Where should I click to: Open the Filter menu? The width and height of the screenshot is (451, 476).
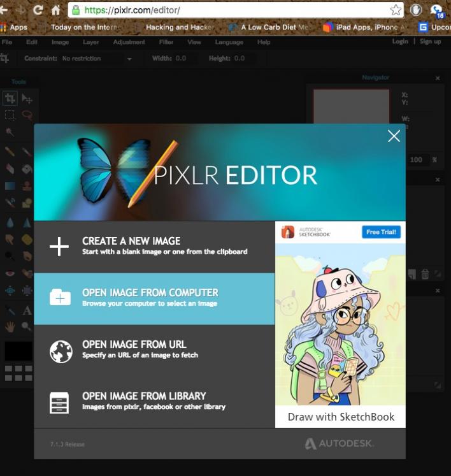pos(166,42)
